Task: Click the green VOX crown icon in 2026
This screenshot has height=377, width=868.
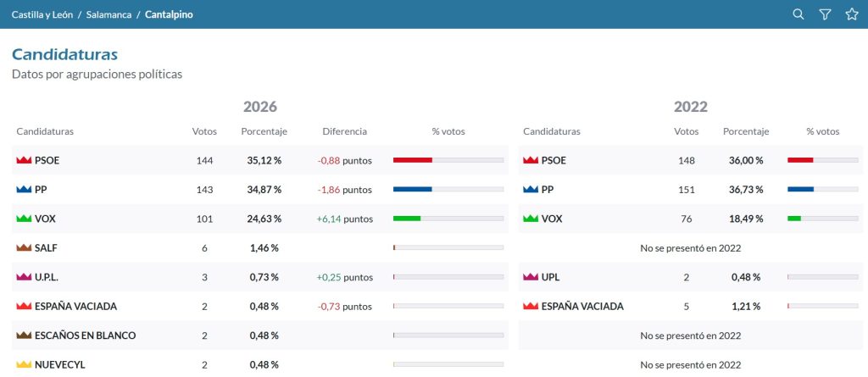Action: point(24,219)
